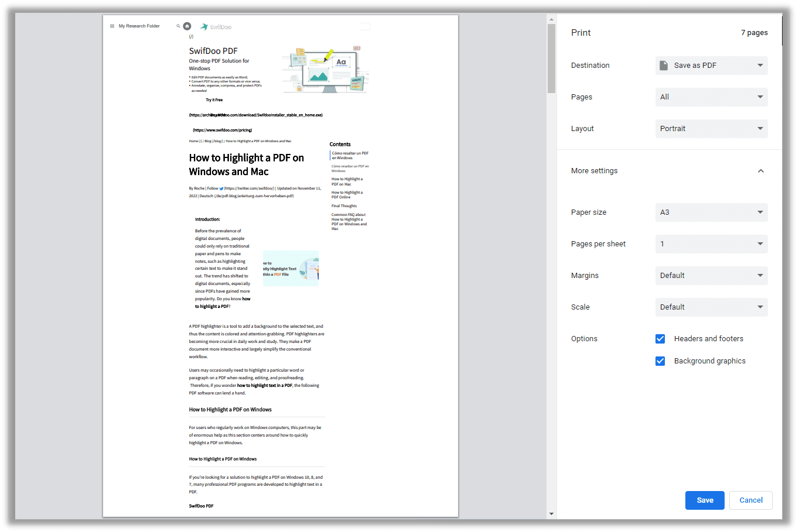
Task: Click the 'More settings' label
Action: point(594,171)
